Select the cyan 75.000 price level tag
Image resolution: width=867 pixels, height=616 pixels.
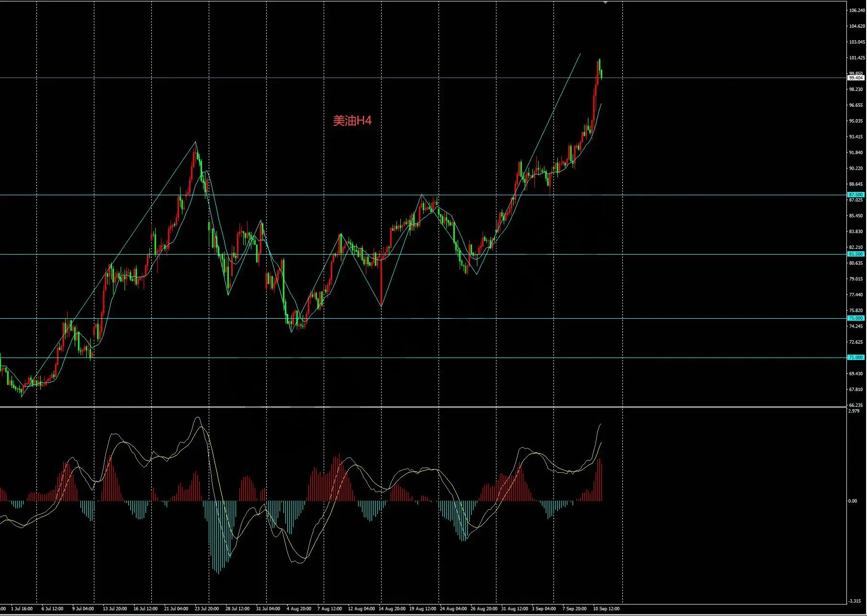tap(856, 318)
